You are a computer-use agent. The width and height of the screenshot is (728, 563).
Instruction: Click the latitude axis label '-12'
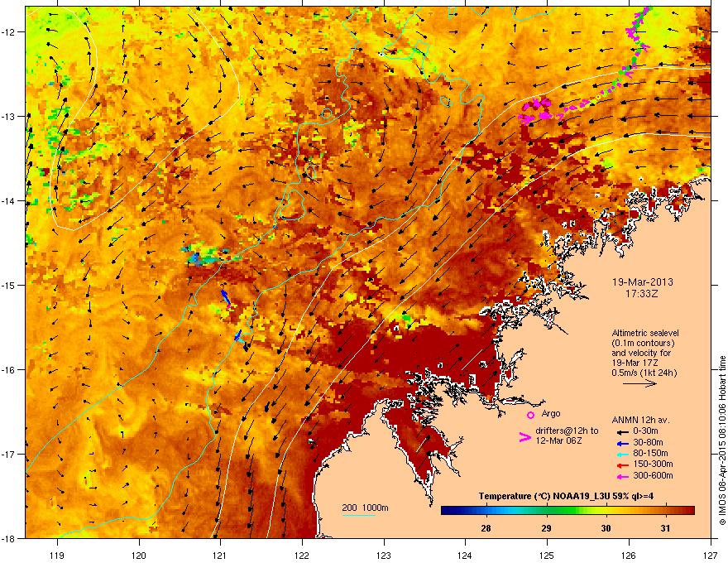(9, 32)
